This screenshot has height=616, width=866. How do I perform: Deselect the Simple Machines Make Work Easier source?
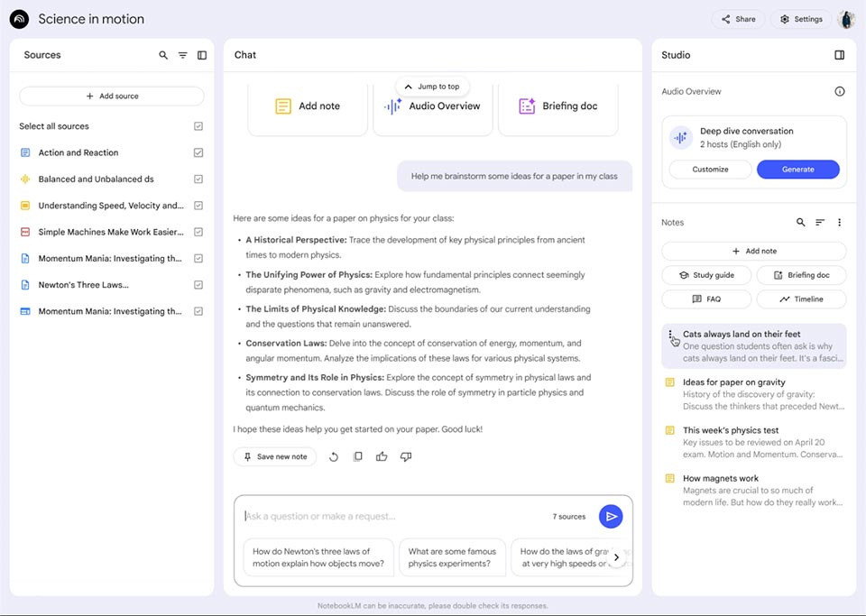[x=198, y=232]
